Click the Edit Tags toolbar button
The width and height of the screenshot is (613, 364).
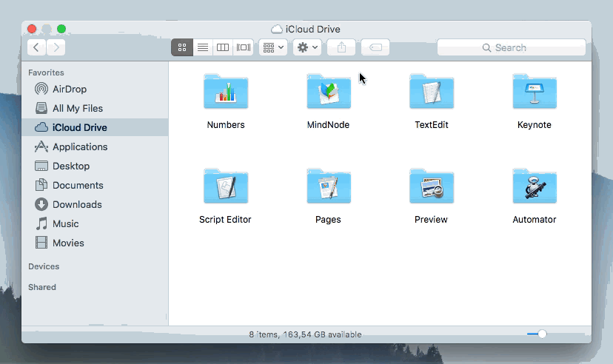375,47
